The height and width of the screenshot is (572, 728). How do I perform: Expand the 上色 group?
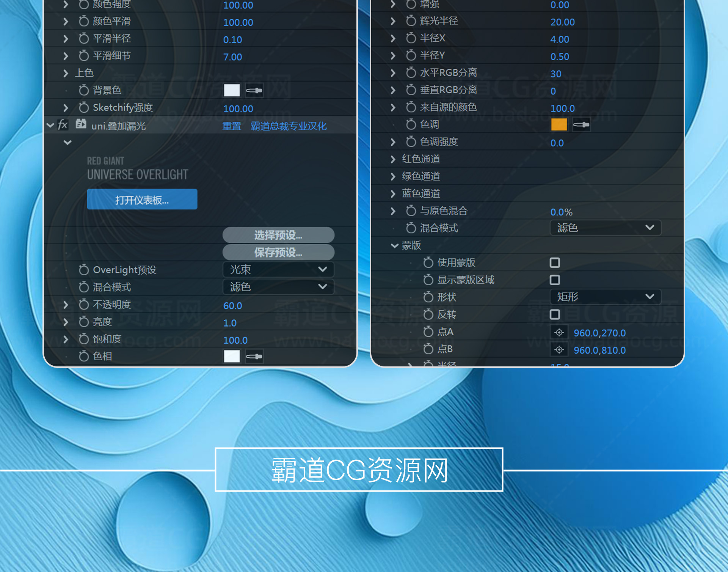66,73
